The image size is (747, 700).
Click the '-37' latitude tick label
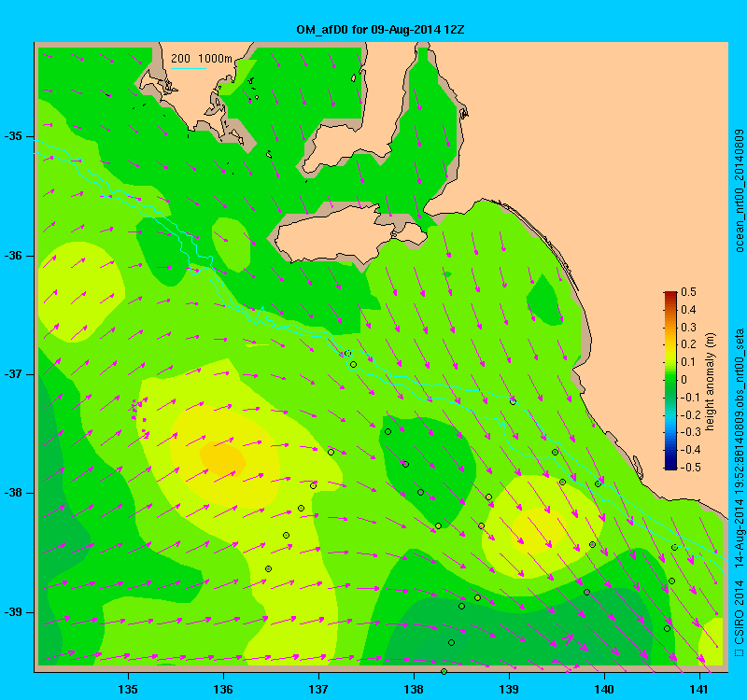[14, 374]
